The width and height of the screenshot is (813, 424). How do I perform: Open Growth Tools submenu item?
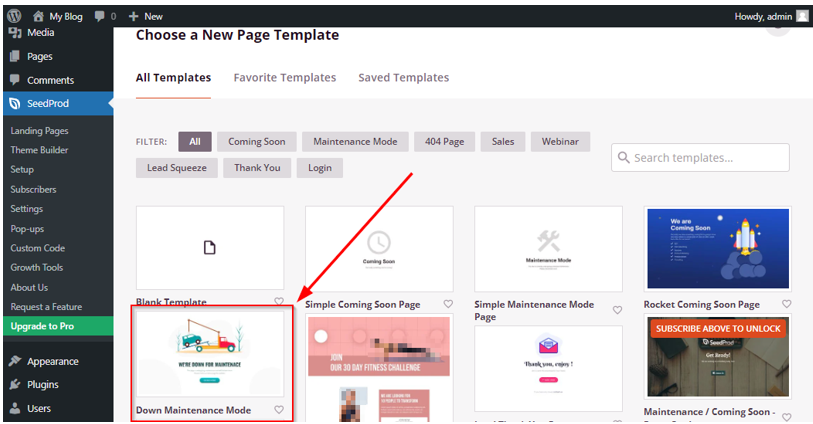37,267
